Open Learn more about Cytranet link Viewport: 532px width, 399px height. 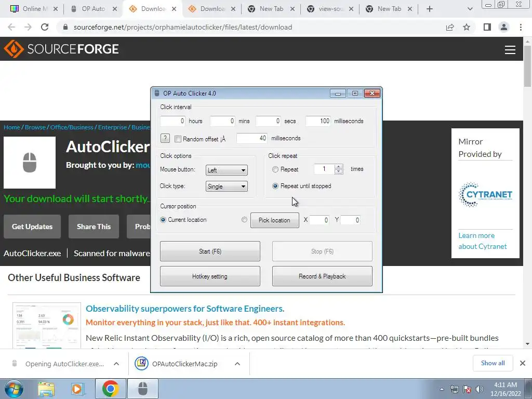coord(483,241)
